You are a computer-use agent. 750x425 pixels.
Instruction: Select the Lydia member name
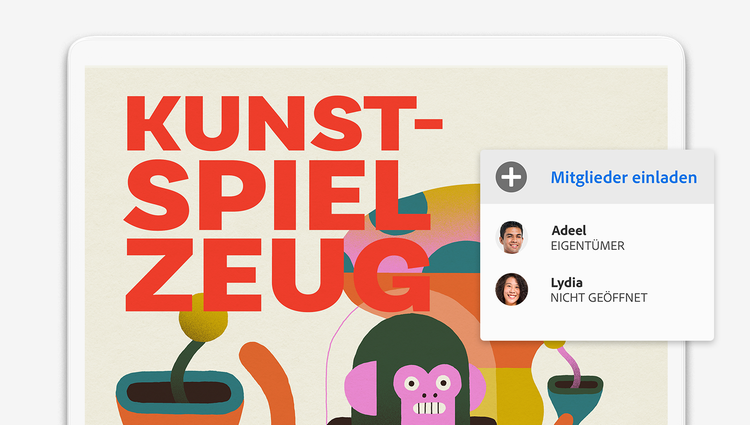pyautogui.click(x=566, y=283)
